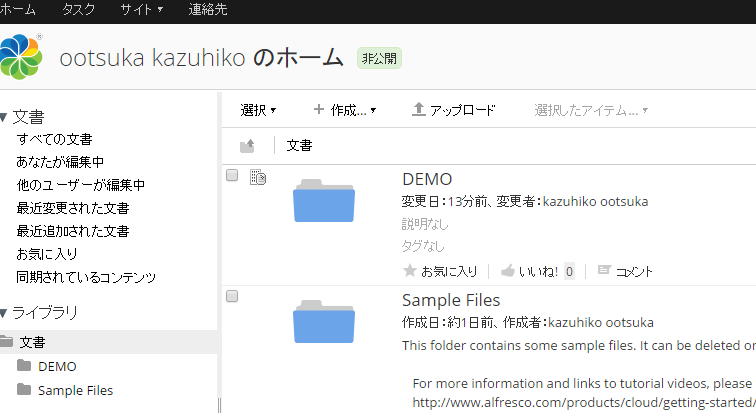756x413 pixels.
Task: Select DEMO in library tree
Action: (x=57, y=367)
